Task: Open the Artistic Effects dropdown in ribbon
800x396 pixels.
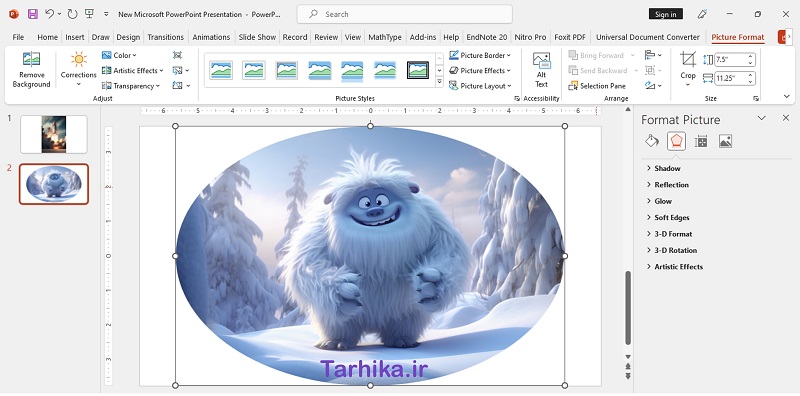Action: tap(133, 70)
